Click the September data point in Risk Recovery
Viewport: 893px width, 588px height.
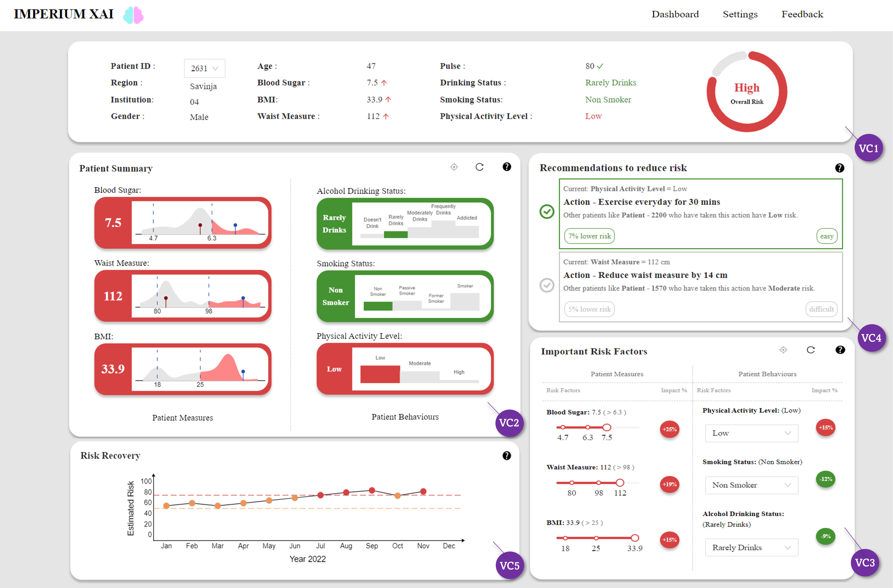[371, 490]
